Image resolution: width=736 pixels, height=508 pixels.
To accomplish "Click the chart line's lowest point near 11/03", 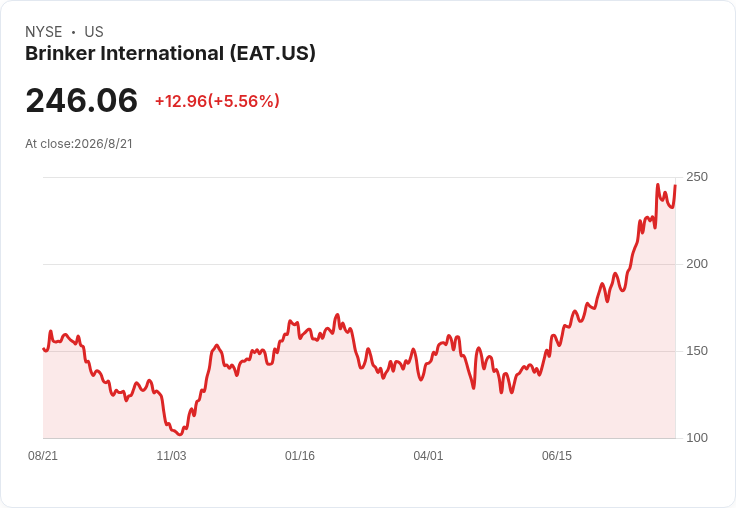I will pos(180,434).
